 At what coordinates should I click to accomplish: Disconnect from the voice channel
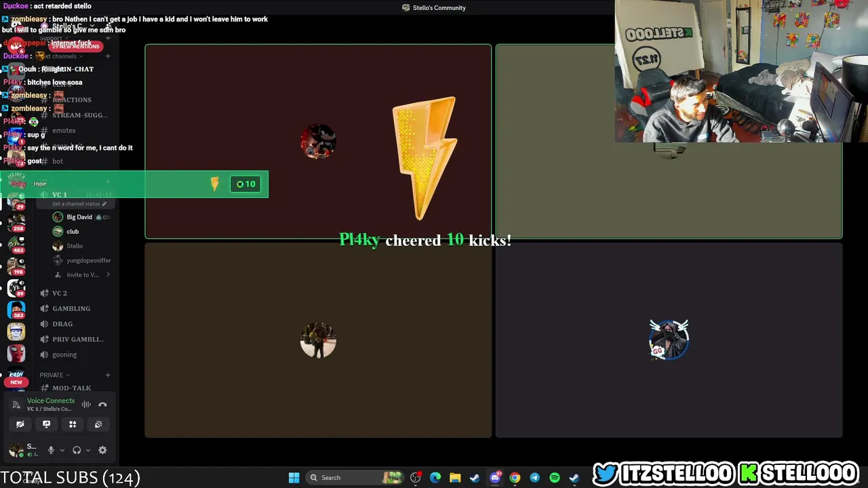pyautogui.click(x=102, y=405)
